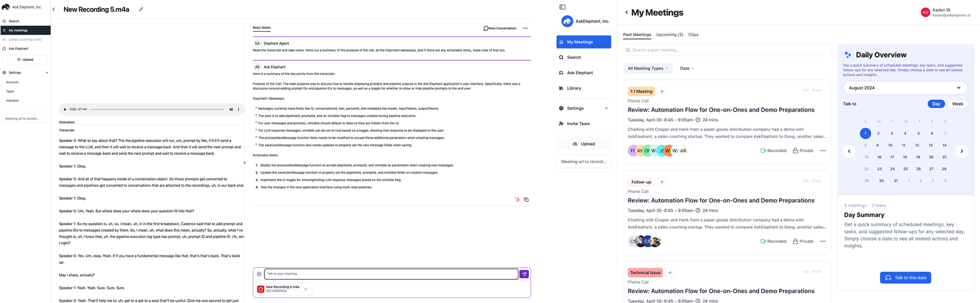Click the HubSpot icon below the summary
This screenshot has width=980, height=303.
[x=517, y=199]
